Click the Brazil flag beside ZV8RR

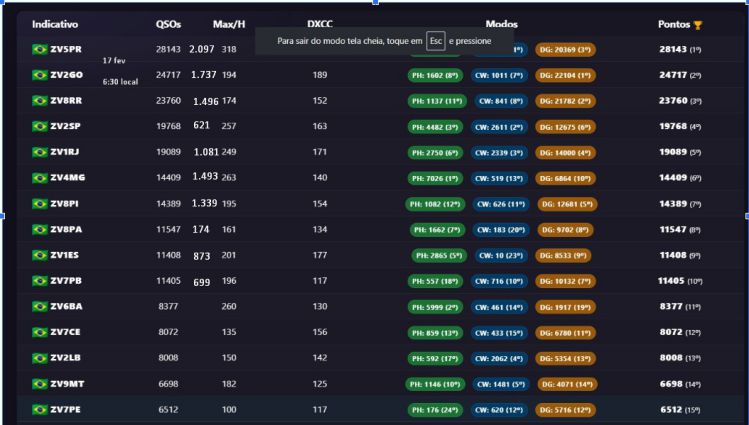point(40,100)
